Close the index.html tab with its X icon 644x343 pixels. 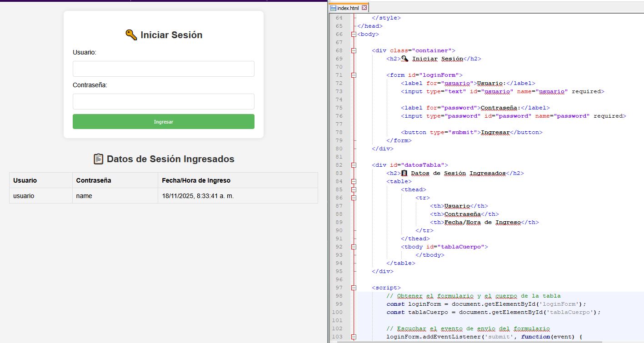[x=364, y=8]
